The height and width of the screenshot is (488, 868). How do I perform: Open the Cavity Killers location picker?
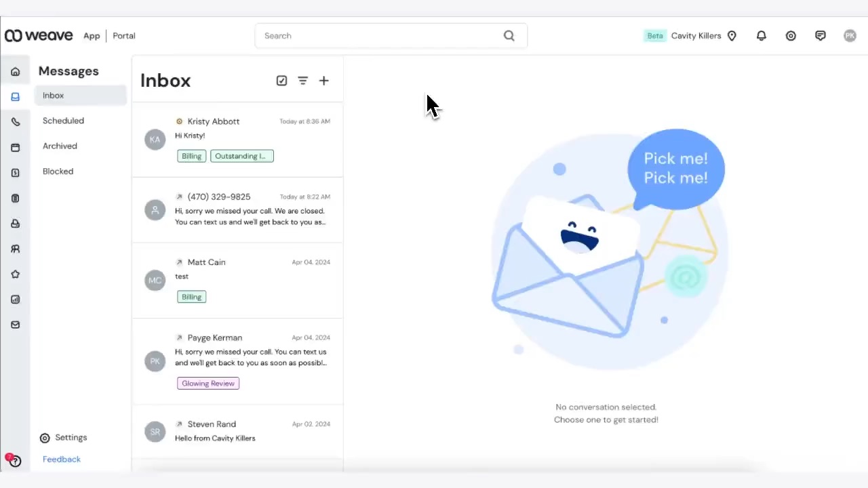pos(703,36)
